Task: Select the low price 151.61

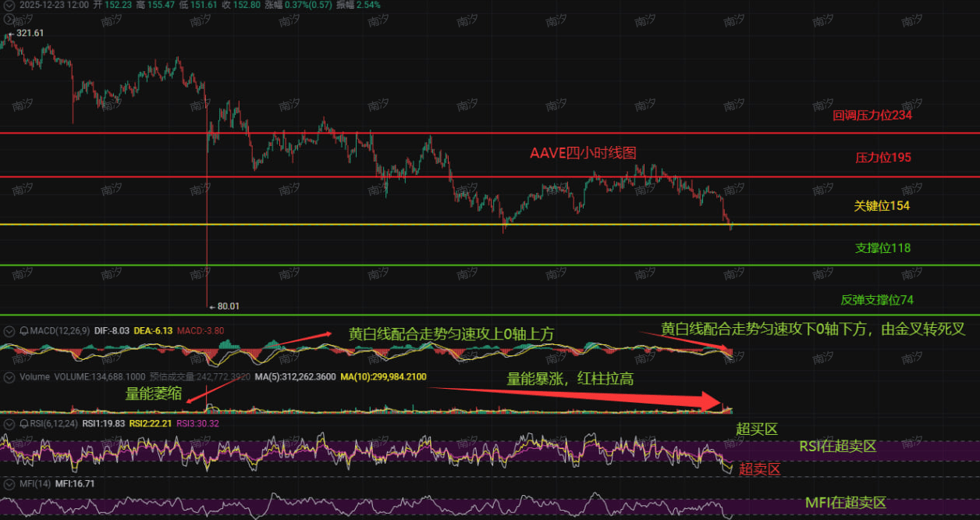Action: (204, 5)
